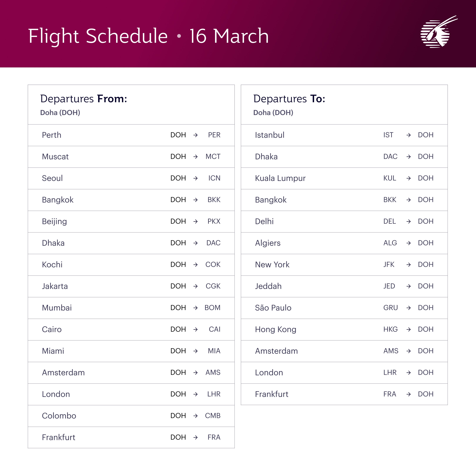Click the JFK airport code
The height and width of the screenshot is (476, 476).
click(389, 265)
